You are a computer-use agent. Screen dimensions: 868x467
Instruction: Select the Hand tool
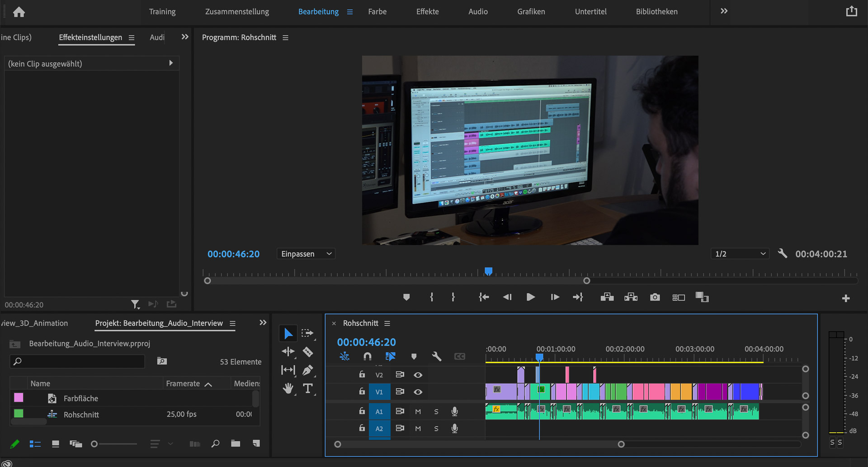[x=288, y=388]
